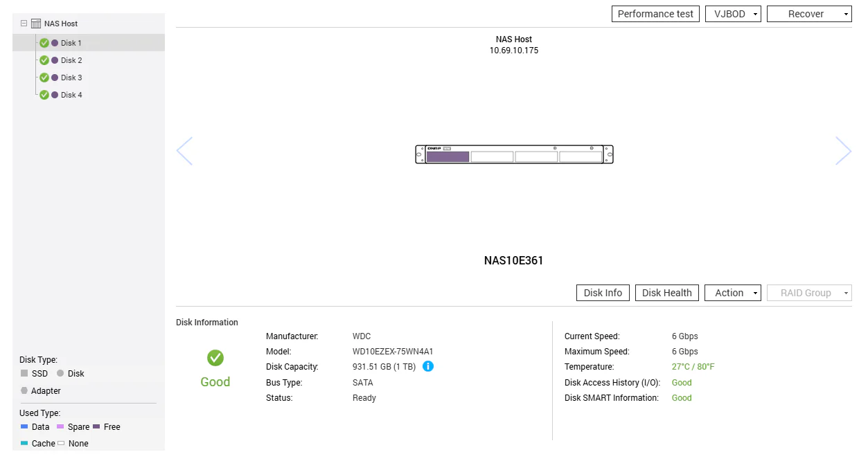868x461 pixels.
Task: Click the Current Speed value 6 Gbps
Action: tap(685, 336)
